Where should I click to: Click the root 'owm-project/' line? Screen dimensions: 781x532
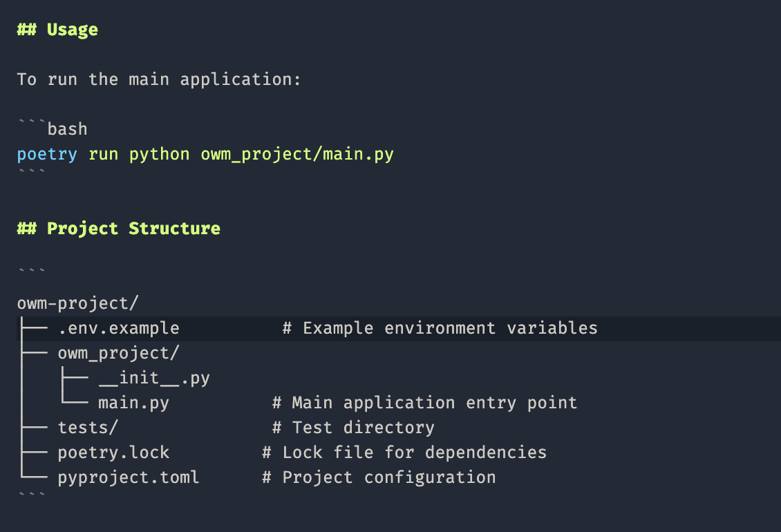(x=77, y=303)
